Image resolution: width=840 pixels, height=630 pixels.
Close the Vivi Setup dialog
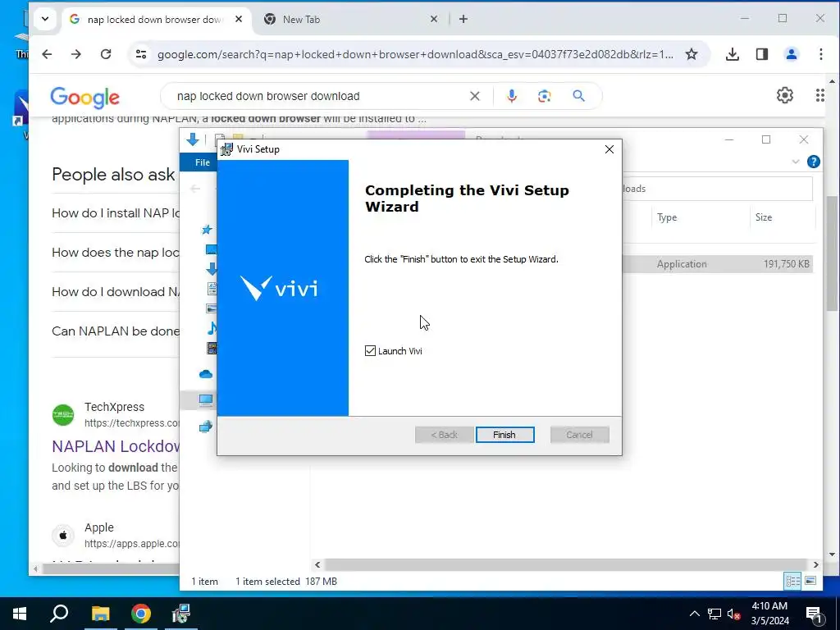coord(609,149)
